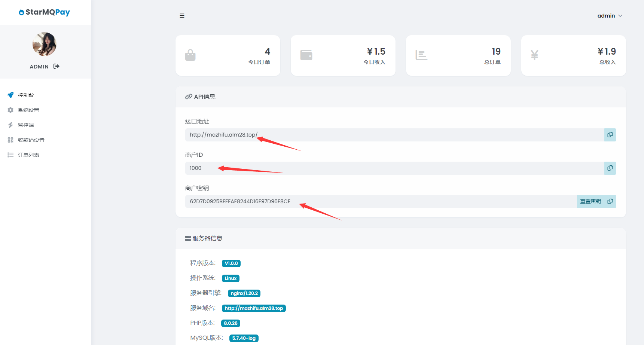Open 控制台 in the sidebar
The width and height of the screenshot is (644, 345).
pos(25,95)
